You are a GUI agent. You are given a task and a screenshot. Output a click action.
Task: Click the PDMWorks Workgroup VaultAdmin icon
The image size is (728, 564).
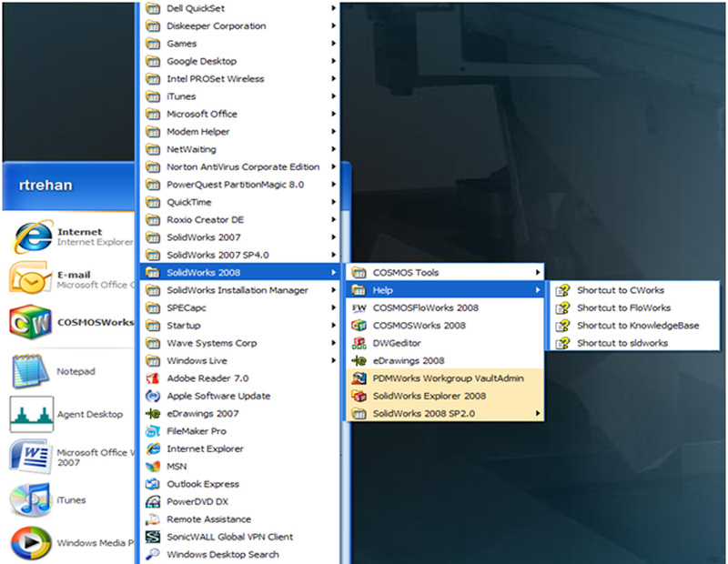[x=359, y=378]
